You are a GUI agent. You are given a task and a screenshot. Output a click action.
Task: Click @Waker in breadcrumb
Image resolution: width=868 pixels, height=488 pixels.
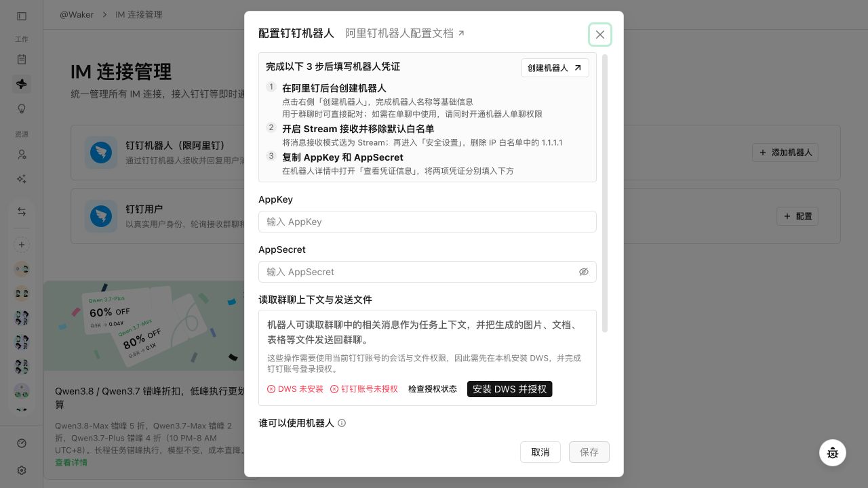click(77, 14)
